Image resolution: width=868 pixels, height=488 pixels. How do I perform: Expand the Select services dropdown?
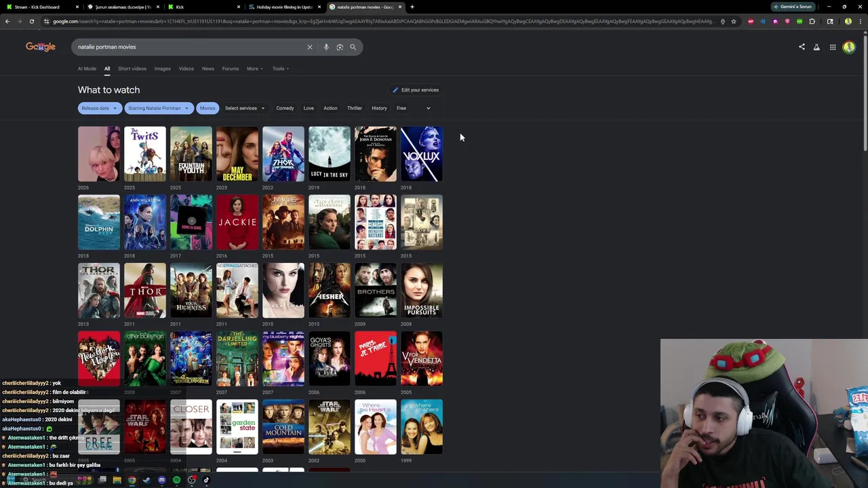click(244, 108)
